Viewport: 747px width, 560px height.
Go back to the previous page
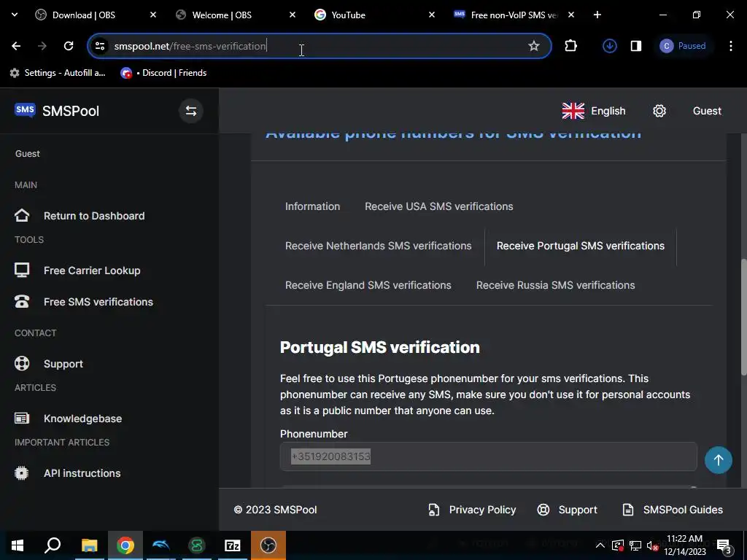point(16,46)
